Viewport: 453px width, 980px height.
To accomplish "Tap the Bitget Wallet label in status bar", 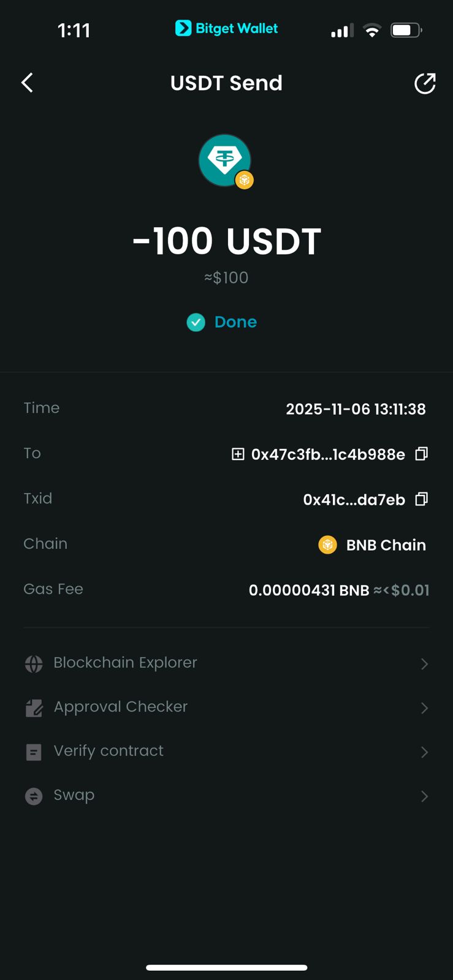I will click(227, 28).
